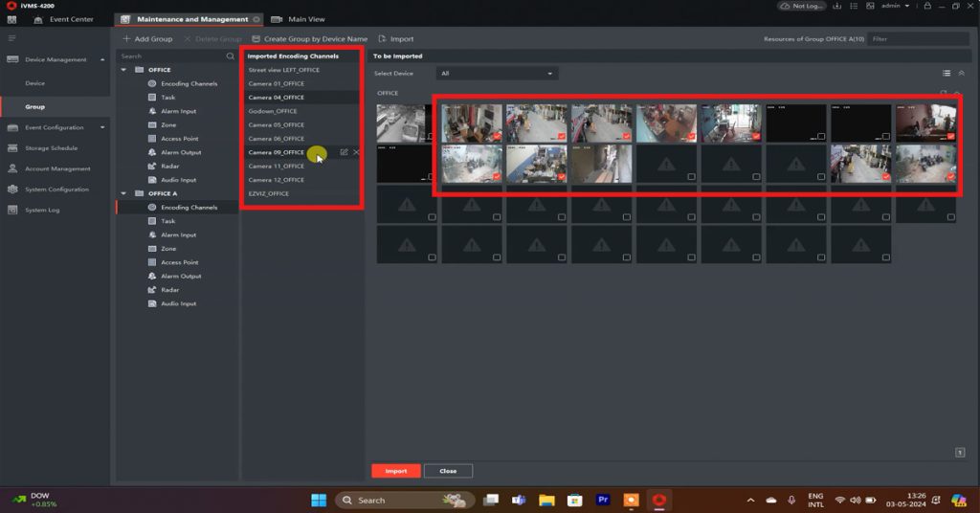Click the Filter input field
The height and width of the screenshot is (513, 980).
pos(917,39)
